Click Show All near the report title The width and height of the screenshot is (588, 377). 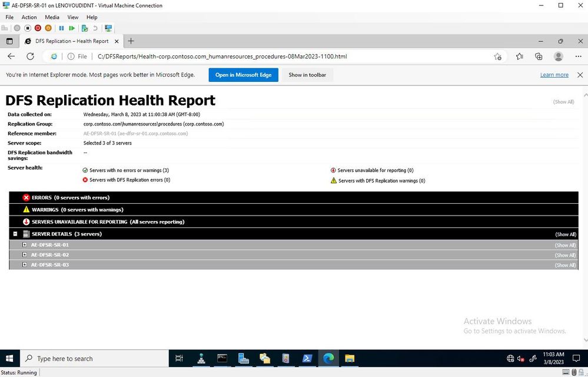point(564,102)
